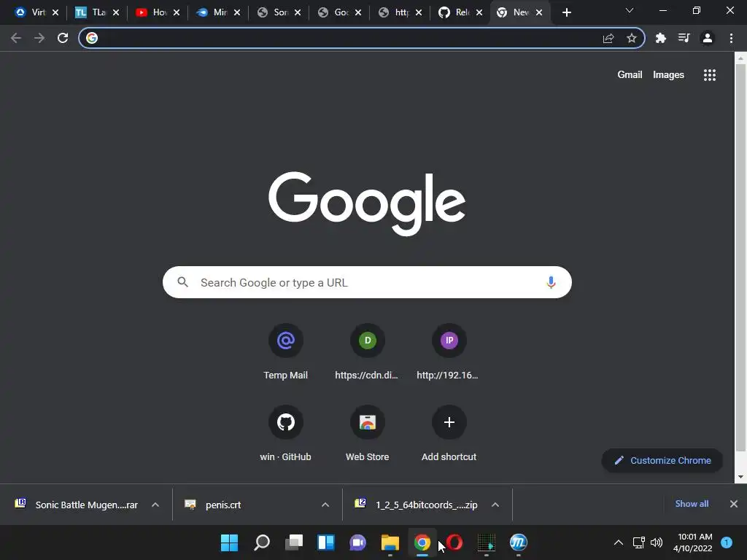Close the Goo tab

click(x=357, y=12)
